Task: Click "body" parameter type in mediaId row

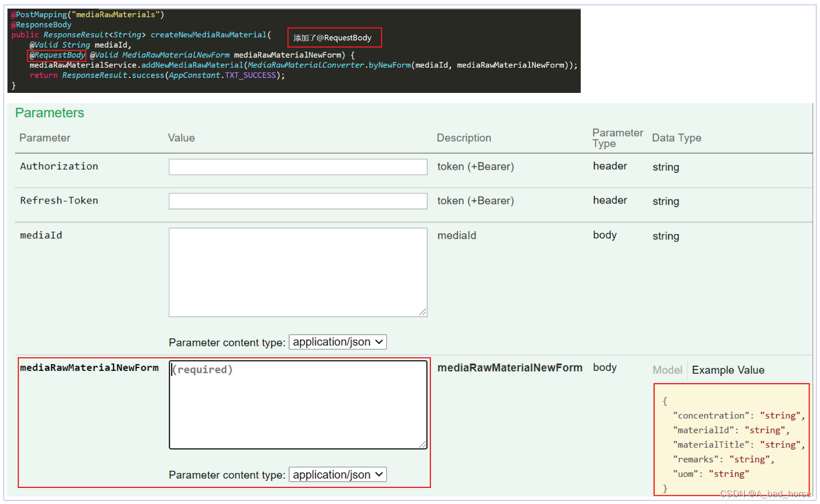Action: point(605,235)
